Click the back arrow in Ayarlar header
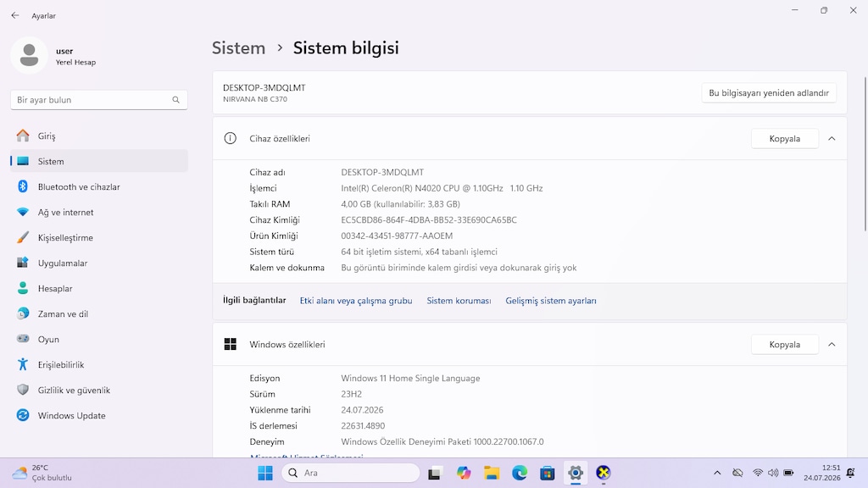 click(x=15, y=15)
